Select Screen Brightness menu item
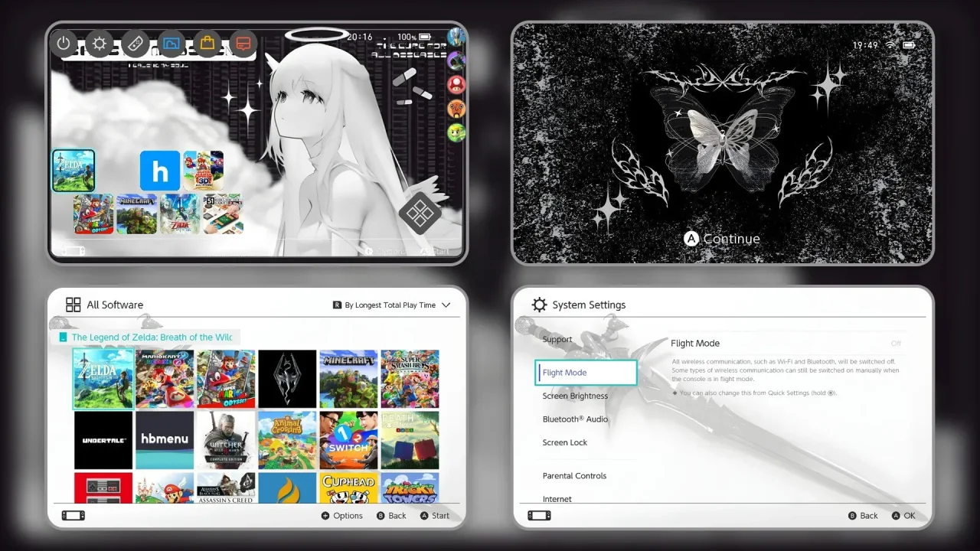The image size is (980, 551). [x=575, y=396]
